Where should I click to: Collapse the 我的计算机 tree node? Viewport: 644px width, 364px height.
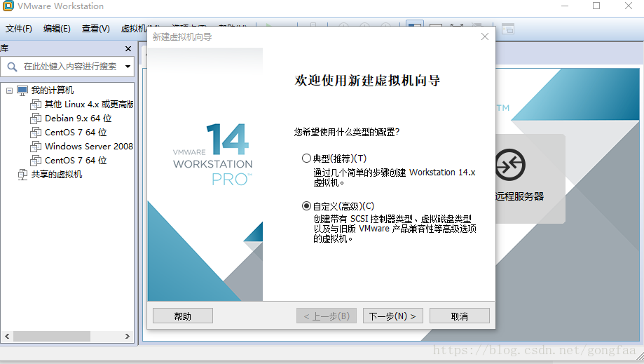pyautogui.click(x=9, y=90)
